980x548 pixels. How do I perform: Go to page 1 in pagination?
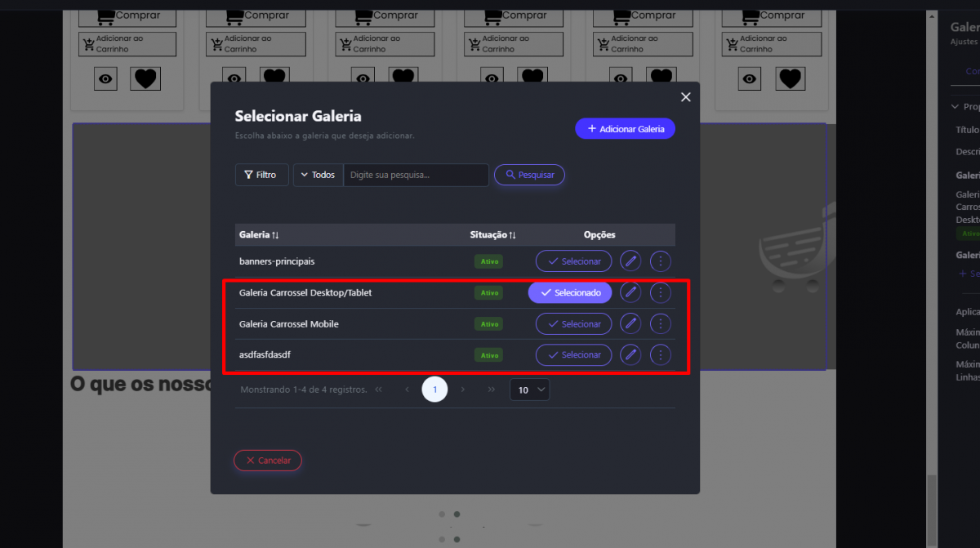coord(434,390)
